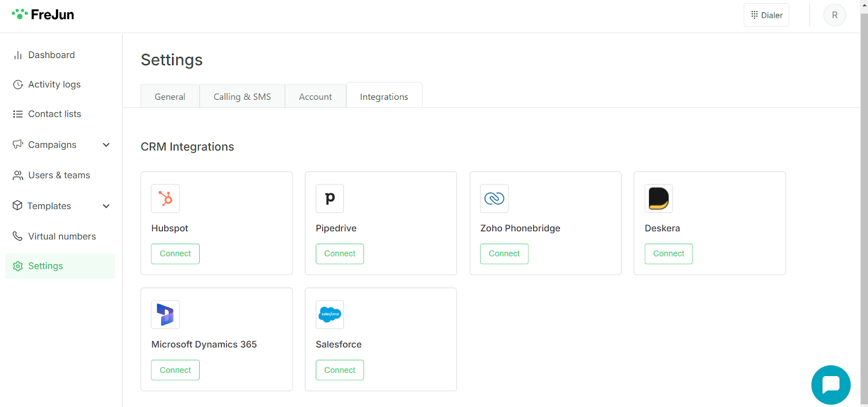Click the Hubspot card title

coord(170,228)
